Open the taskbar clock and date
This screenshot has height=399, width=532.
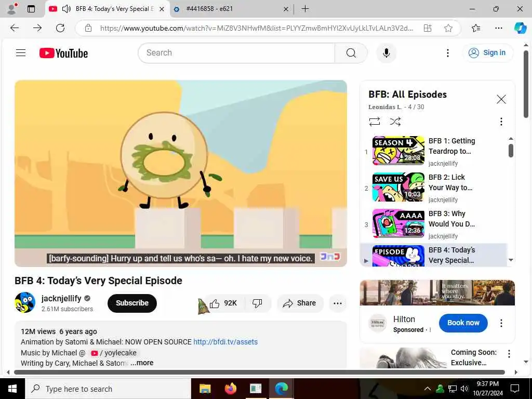[487, 389]
